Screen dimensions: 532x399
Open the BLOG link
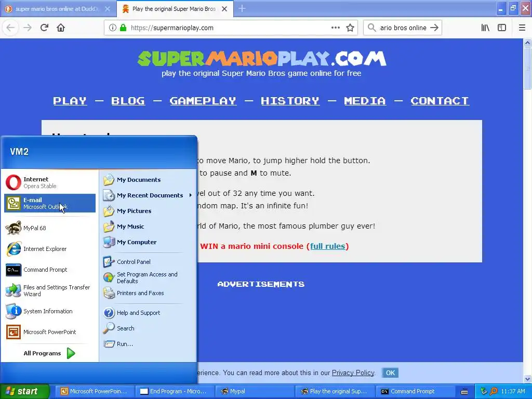[128, 101]
